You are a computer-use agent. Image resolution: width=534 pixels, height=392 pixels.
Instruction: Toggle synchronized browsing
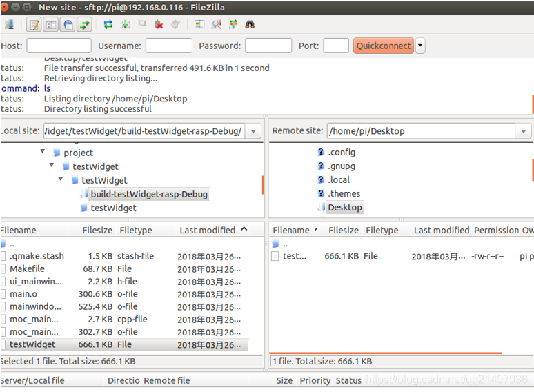tap(234, 25)
